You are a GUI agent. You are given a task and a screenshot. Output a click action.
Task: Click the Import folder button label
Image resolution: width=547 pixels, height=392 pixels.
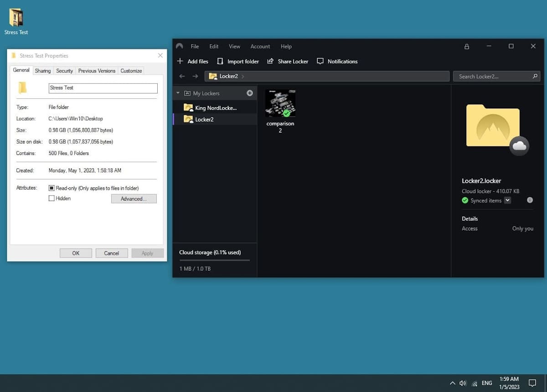(x=243, y=62)
